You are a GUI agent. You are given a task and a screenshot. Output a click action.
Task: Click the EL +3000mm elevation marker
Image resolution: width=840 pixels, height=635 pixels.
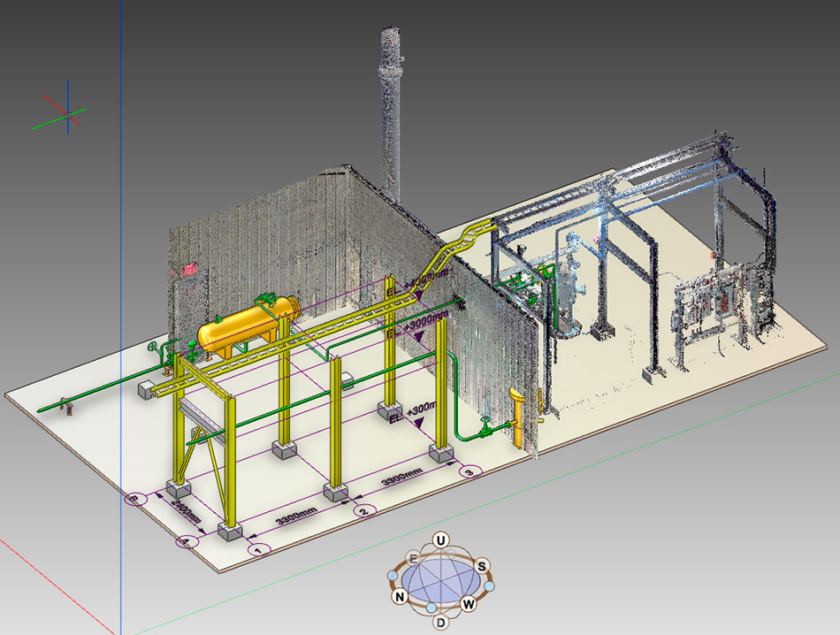(416, 328)
